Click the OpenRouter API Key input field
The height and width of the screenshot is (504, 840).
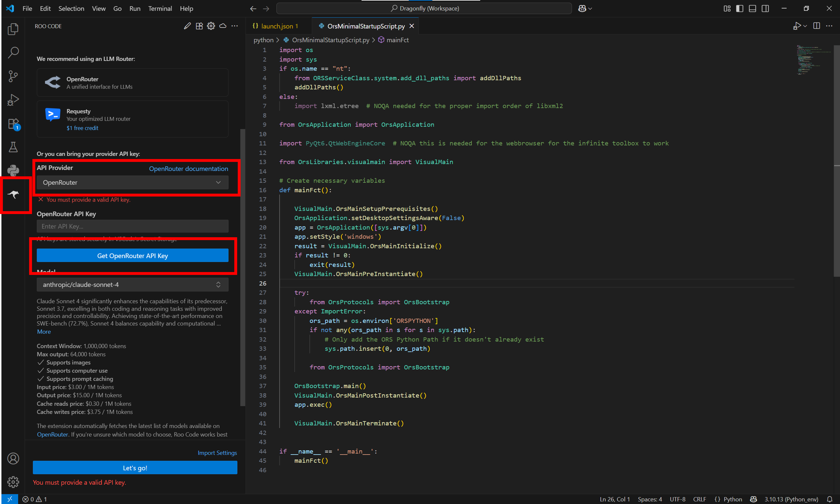tap(132, 226)
